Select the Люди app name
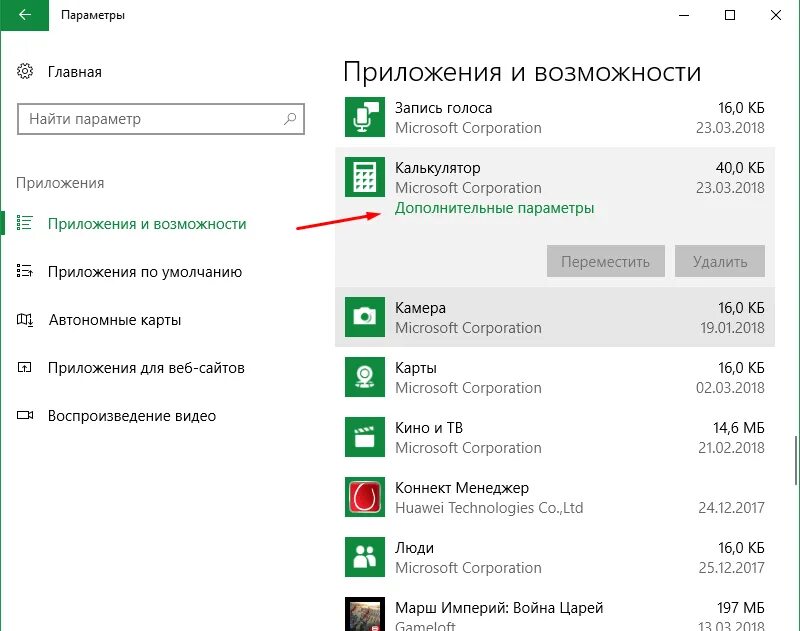 coord(414,548)
